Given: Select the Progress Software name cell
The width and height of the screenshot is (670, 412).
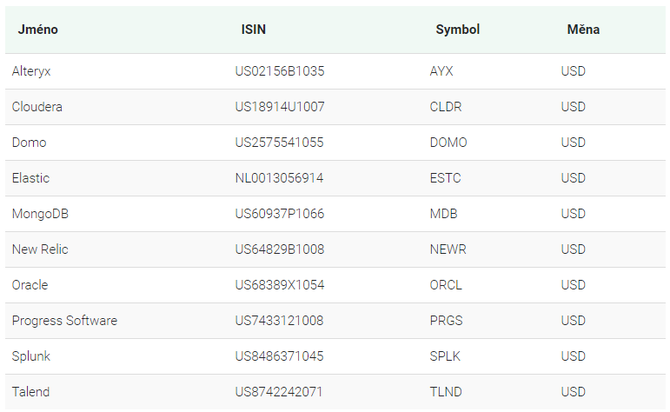Looking at the screenshot, I should [65, 321].
